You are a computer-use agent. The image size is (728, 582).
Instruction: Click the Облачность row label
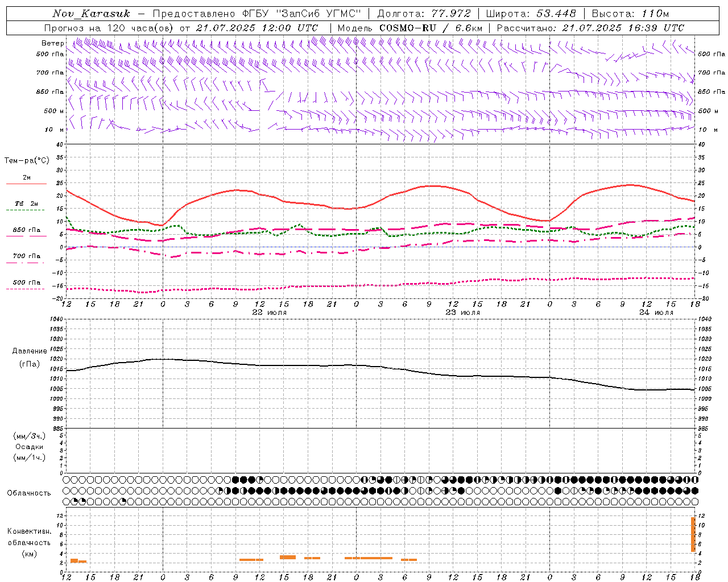click(29, 493)
